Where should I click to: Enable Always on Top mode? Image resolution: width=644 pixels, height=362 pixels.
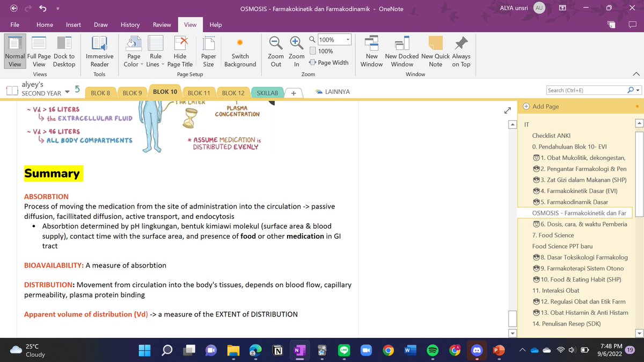[x=460, y=51]
